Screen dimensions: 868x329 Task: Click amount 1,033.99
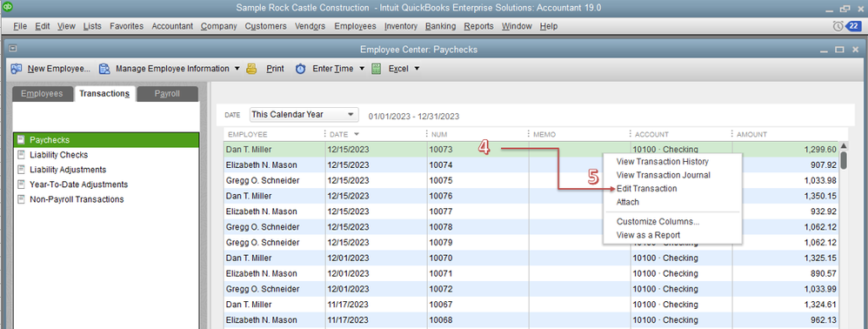[819, 289]
